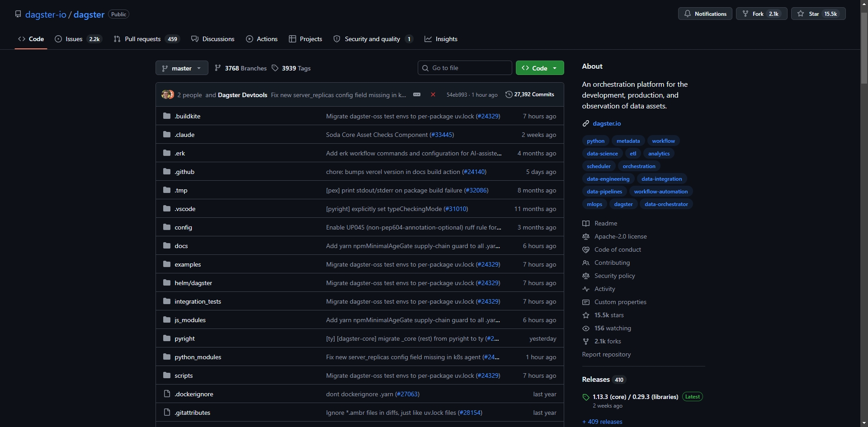Open the 1.13.3 (core) release
868x427 pixels.
point(635,397)
